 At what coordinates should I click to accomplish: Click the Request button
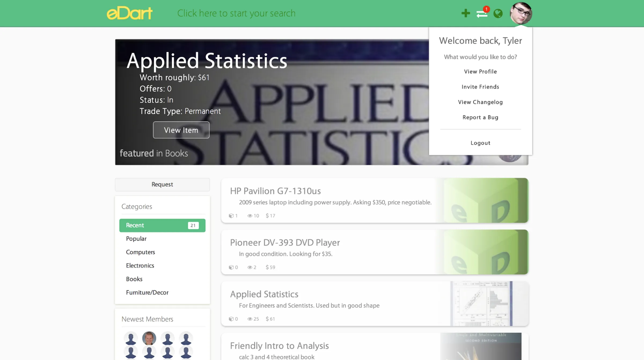[162, 184]
